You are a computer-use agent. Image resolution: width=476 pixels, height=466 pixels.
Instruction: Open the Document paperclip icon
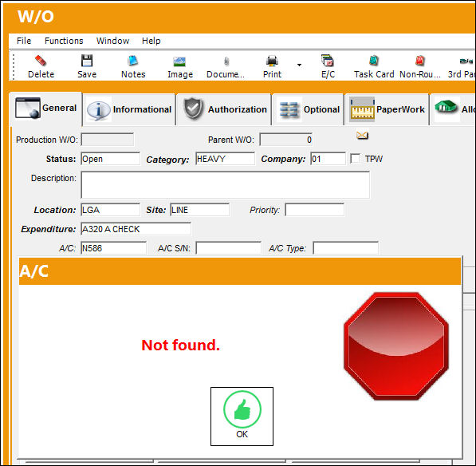click(226, 61)
